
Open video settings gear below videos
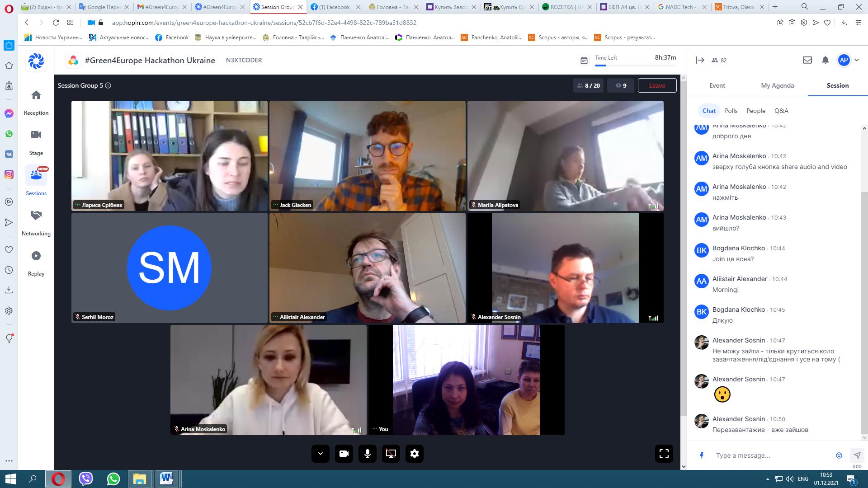point(415,454)
